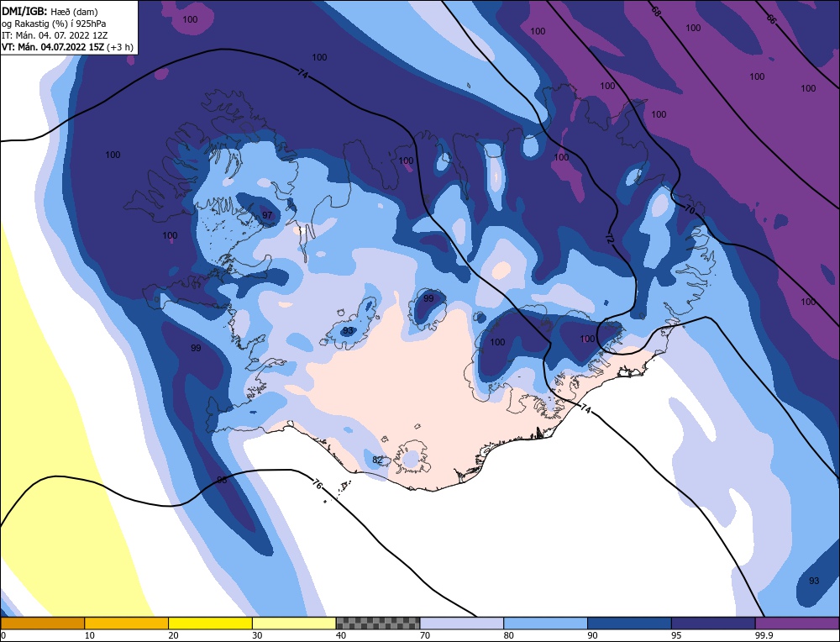Click the orange 10–20 legend swatch
840x642 pixels.
pyautogui.click(x=127, y=623)
